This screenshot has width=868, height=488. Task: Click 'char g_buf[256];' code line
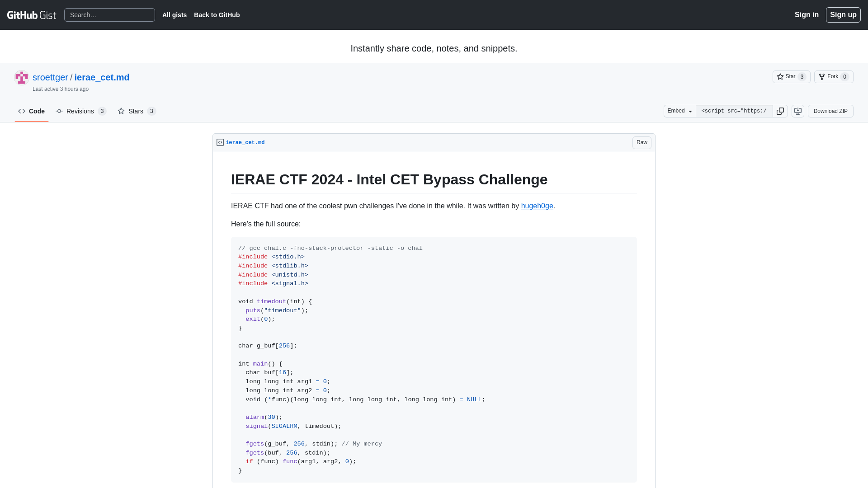click(x=268, y=346)
